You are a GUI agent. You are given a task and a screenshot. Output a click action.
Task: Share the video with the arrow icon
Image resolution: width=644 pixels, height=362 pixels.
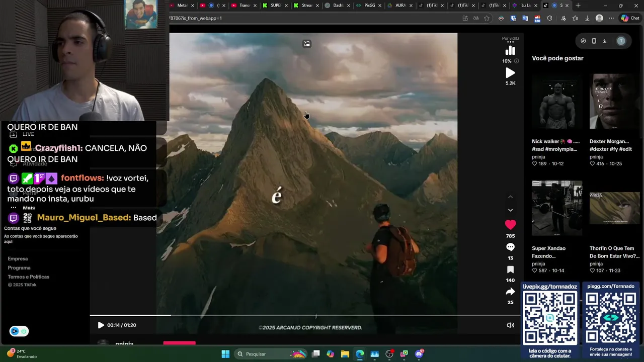coord(510,292)
